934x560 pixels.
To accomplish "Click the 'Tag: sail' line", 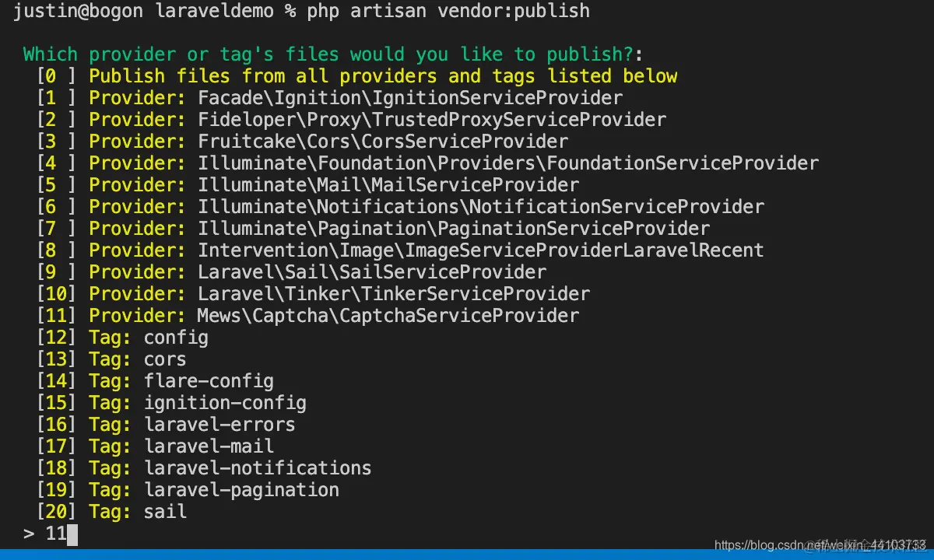I will (111, 512).
